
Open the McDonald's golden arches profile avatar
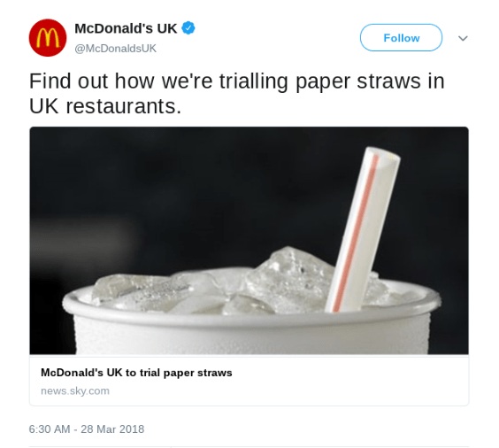48,37
